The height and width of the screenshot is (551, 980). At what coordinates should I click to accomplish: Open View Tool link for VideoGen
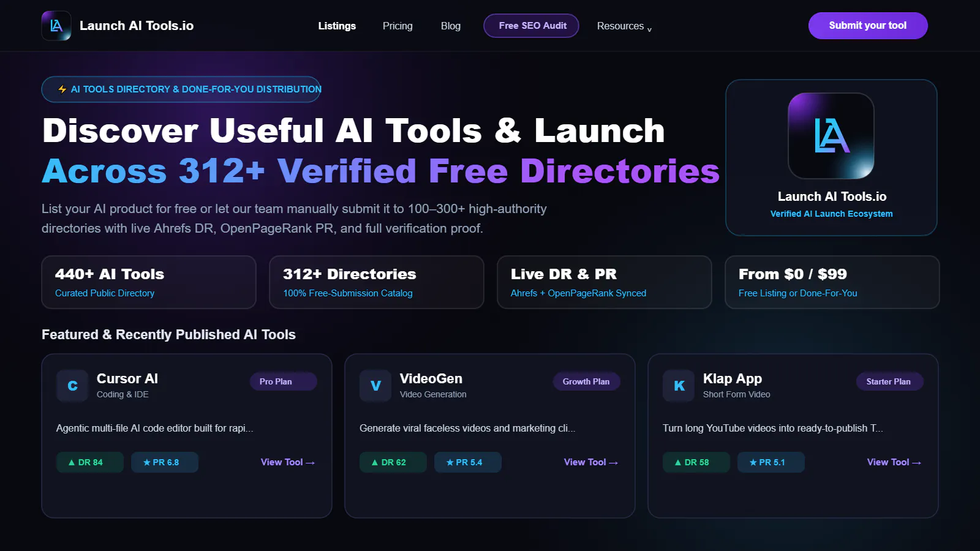[x=591, y=462]
